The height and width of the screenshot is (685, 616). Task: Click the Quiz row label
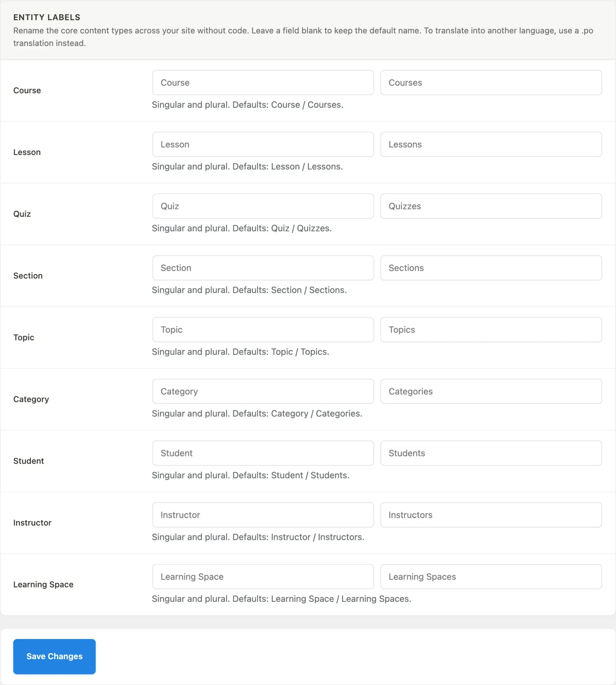[22, 214]
